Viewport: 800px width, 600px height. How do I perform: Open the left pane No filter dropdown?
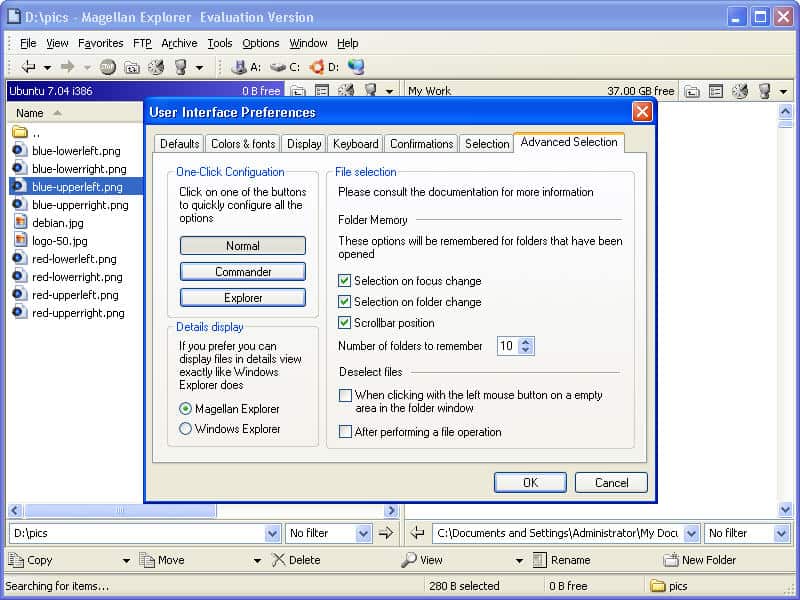point(363,534)
